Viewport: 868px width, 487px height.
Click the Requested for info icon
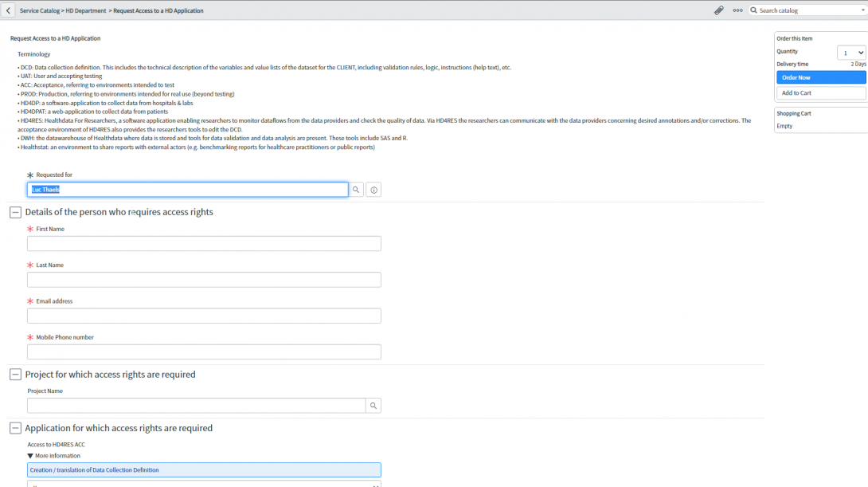tap(373, 190)
